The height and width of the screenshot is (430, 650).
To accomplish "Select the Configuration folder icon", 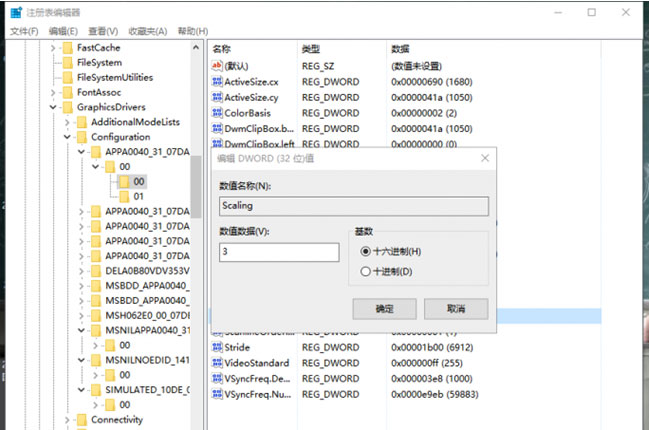I will pyautogui.click(x=82, y=137).
